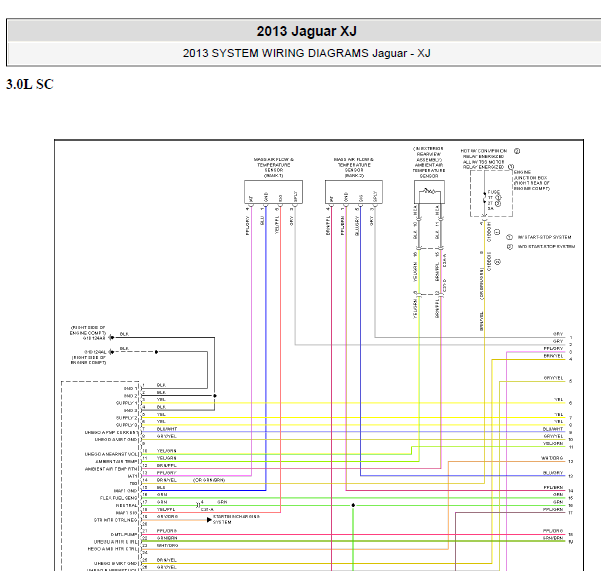Click BLU/GRY label at right edge of diagram

(x=553, y=473)
